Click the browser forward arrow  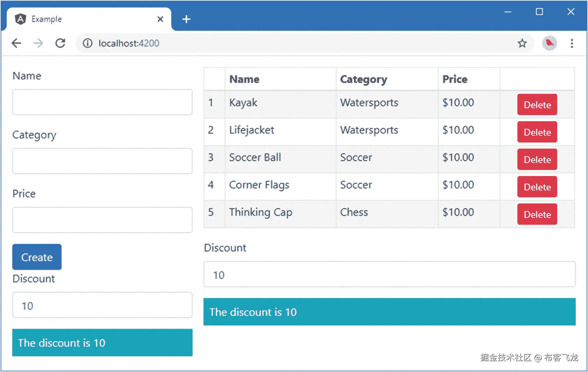(38, 43)
